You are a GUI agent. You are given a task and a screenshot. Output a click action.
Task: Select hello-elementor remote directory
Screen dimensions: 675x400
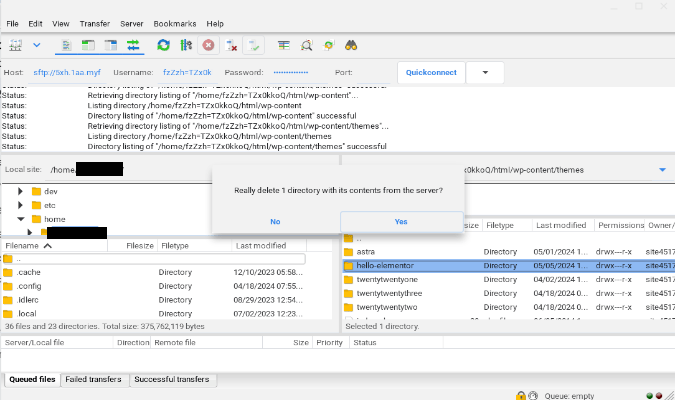[509, 266]
